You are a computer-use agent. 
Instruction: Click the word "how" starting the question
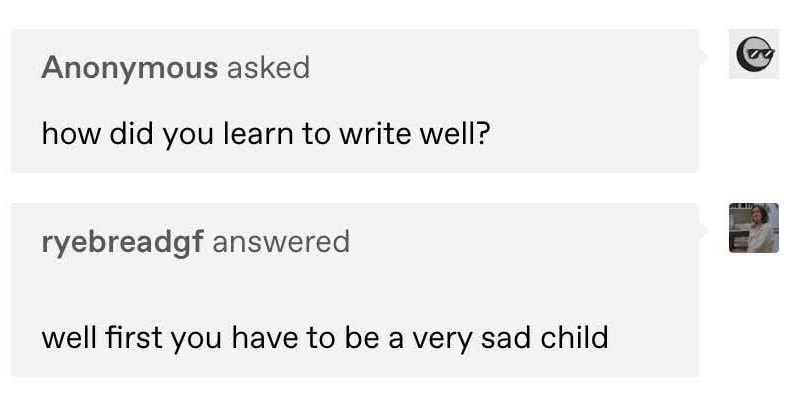[x=71, y=134]
